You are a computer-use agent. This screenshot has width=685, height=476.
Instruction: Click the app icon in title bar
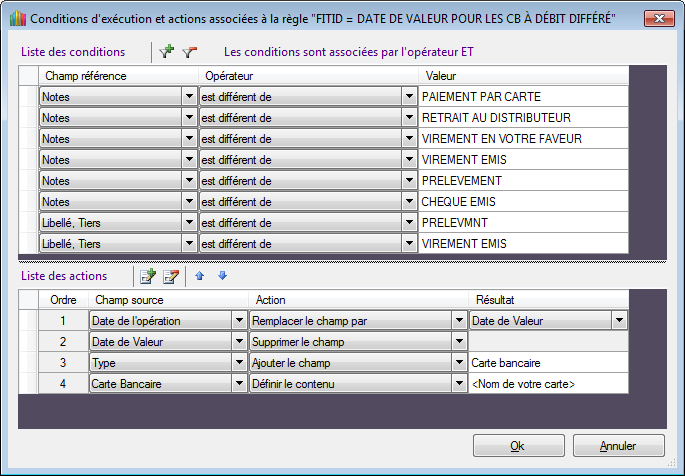[14, 19]
